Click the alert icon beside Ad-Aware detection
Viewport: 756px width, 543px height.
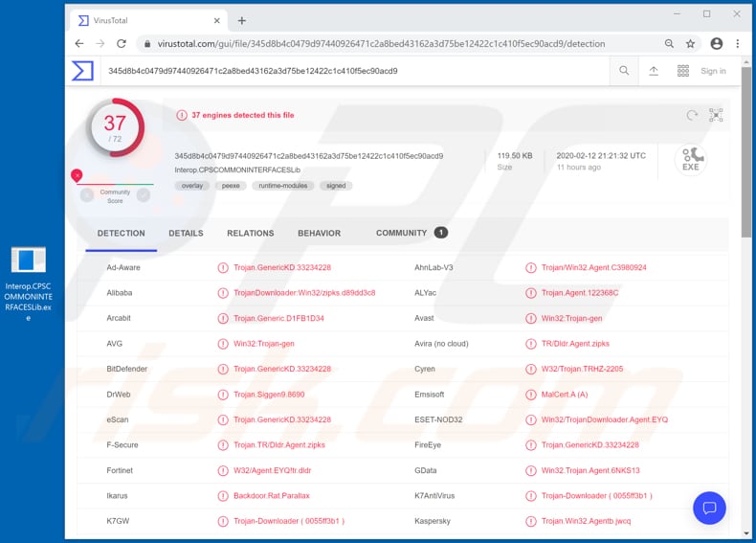[x=223, y=268]
